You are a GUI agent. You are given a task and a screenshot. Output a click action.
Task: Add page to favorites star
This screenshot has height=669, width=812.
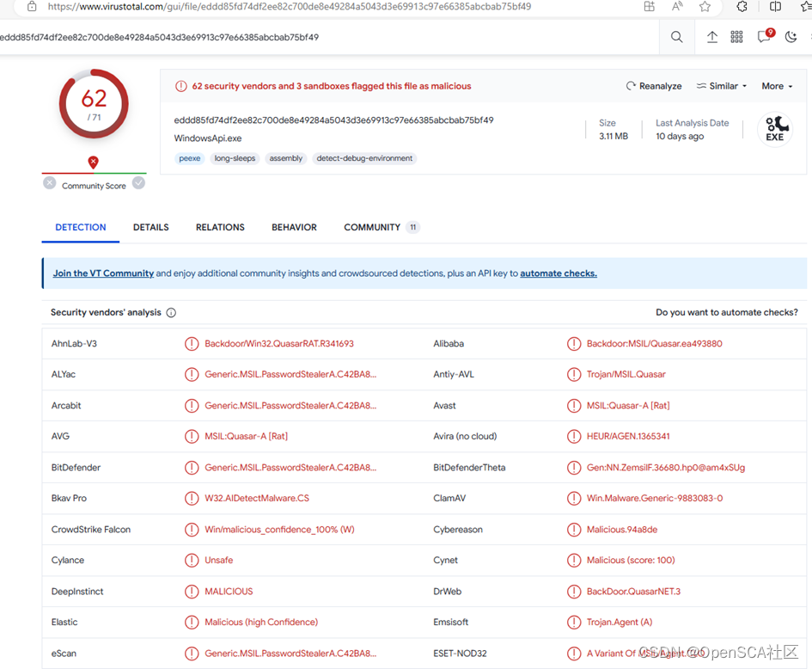click(x=705, y=6)
